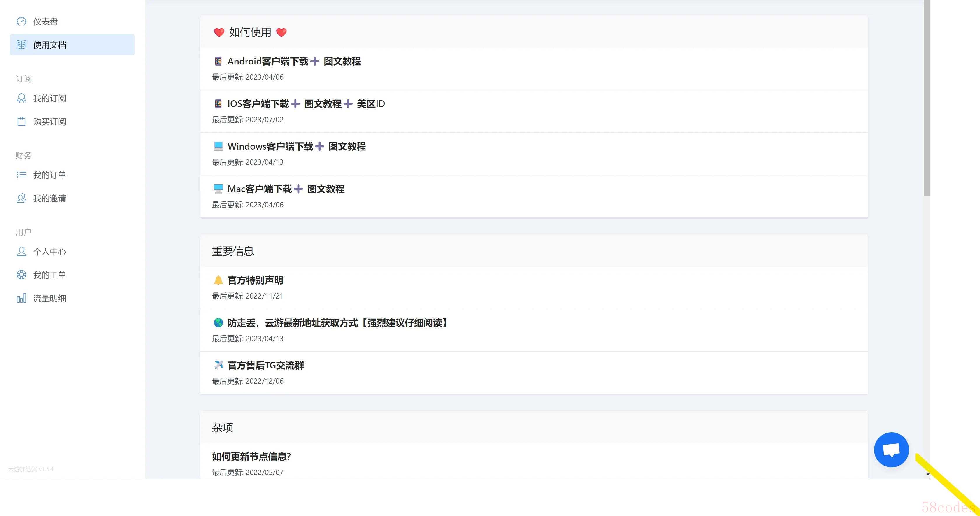Click the 我的工单 lifebuoy icon
980x516 pixels.
click(21, 275)
